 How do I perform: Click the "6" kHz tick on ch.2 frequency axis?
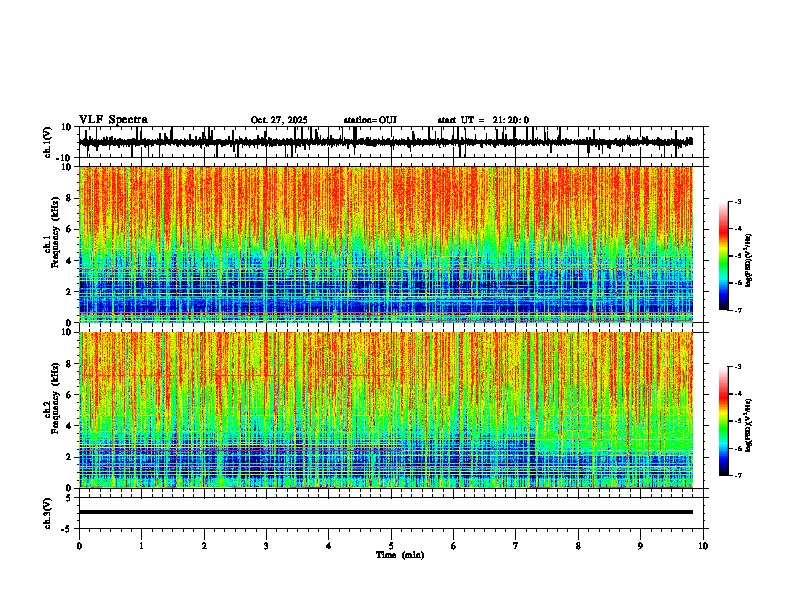coord(70,395)
